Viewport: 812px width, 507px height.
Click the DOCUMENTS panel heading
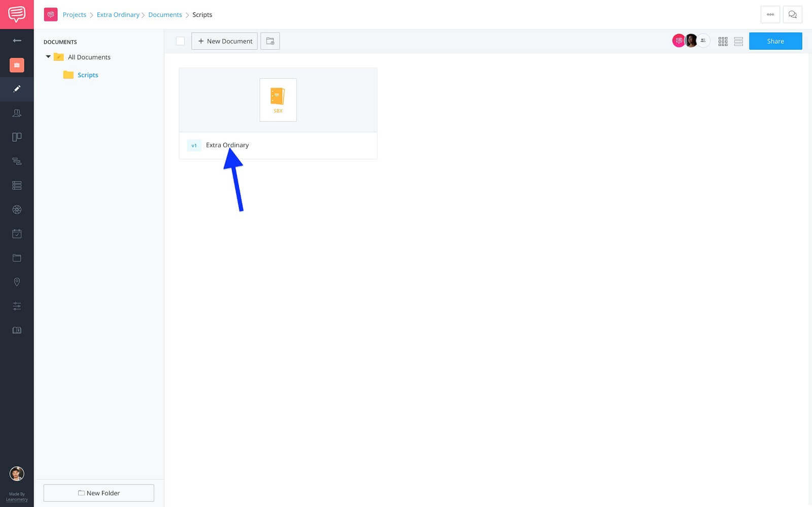(60, 42)
